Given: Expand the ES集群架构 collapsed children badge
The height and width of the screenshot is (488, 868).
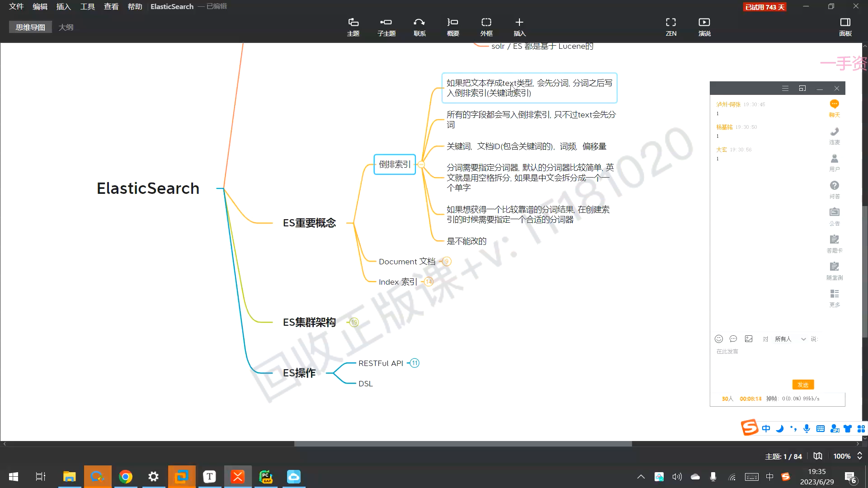Looking at the screenshot, I should (354, 322).
